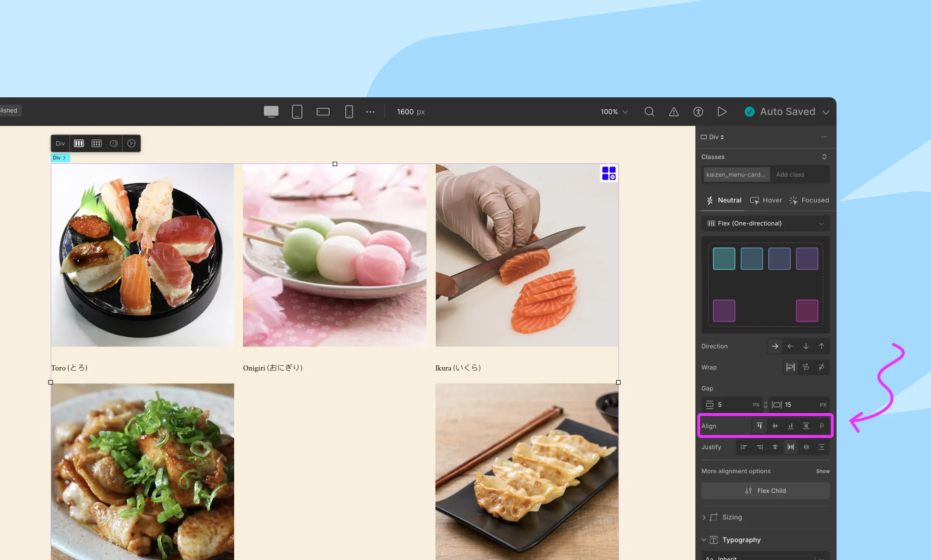Click the blue grid settings badge on image
Viewport: 931px width, 560px height.
[609, 173]
